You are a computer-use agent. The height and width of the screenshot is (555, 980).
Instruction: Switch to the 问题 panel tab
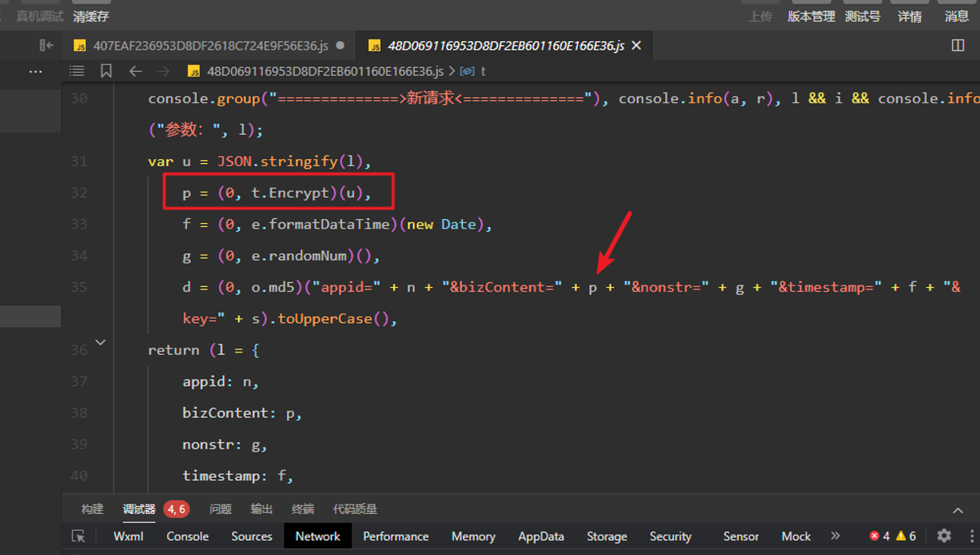point(221,509)
